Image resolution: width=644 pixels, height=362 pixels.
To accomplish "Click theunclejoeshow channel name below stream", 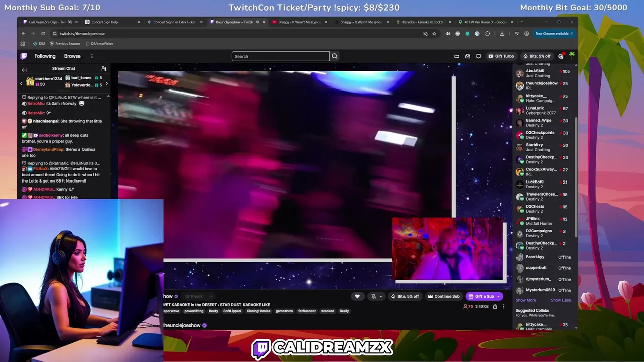I will tap(182, 326).
